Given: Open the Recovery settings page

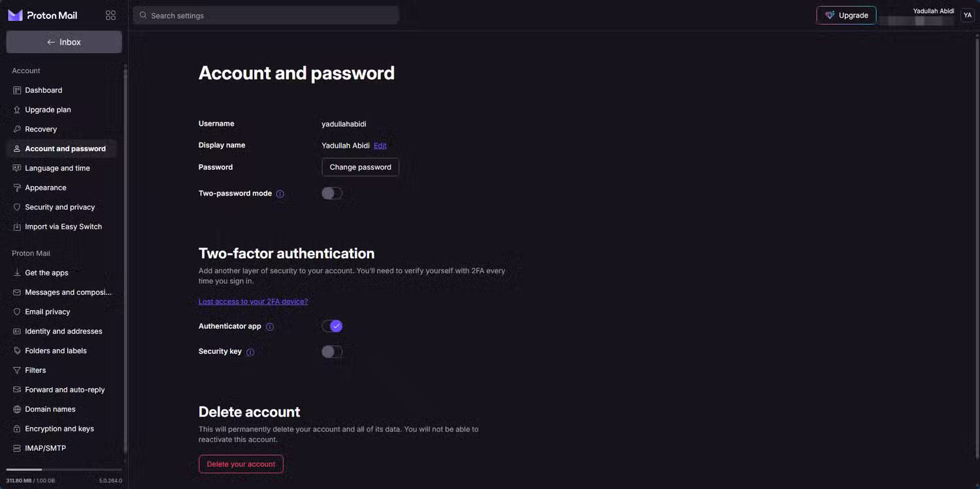Looking at the screenshot, I should [41, 129].
